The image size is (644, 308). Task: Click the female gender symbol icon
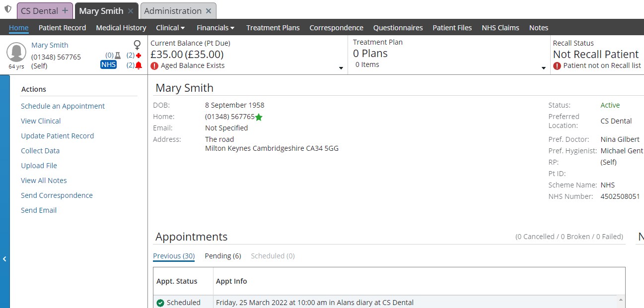[x=138, y=45]
